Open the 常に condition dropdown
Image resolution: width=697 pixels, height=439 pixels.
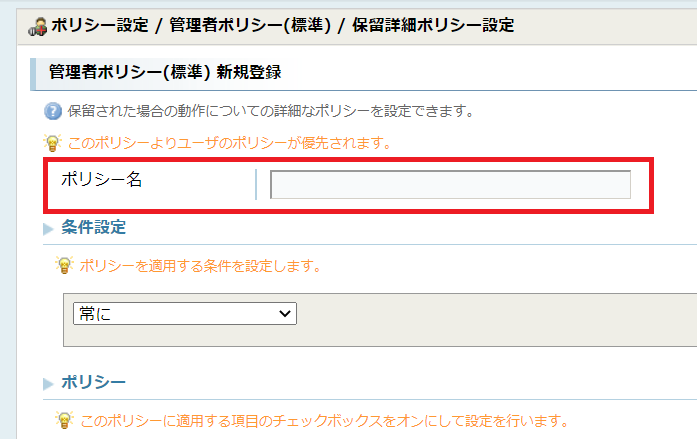pyautogui.click(x=185, y=313)
